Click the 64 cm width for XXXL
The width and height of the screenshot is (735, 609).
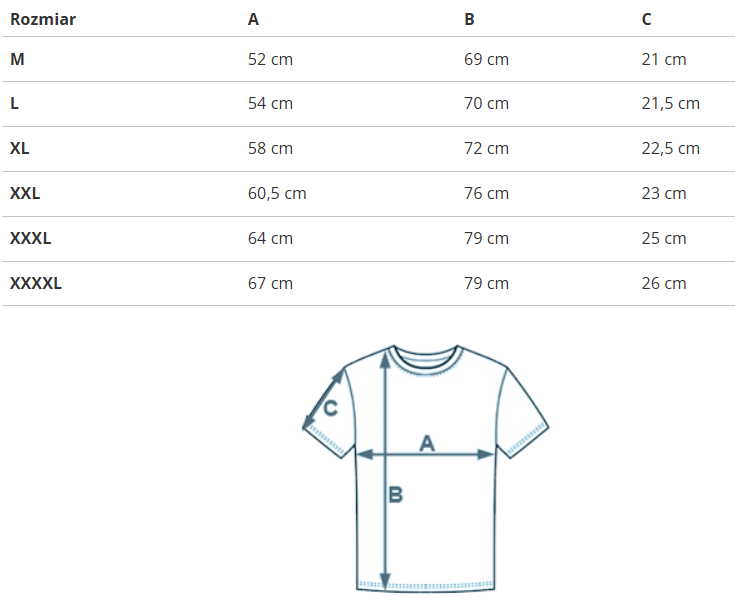pyautogui.click(x=270, y=238)
